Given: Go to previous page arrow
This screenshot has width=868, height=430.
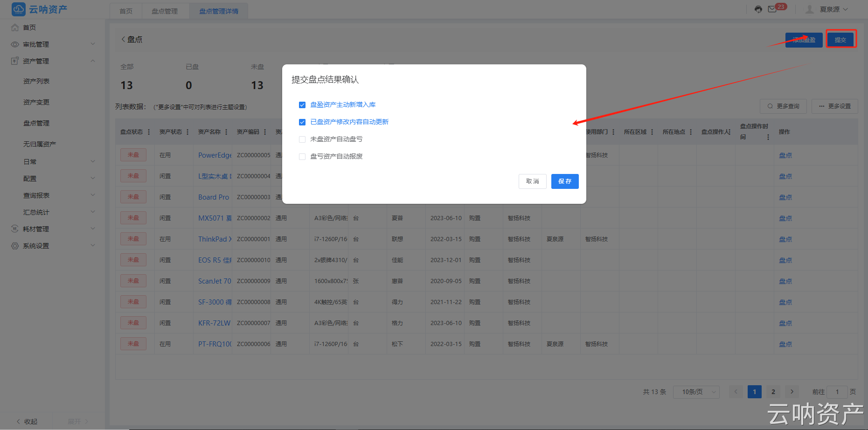Looking at the screenshot, I should coord(736,392).
